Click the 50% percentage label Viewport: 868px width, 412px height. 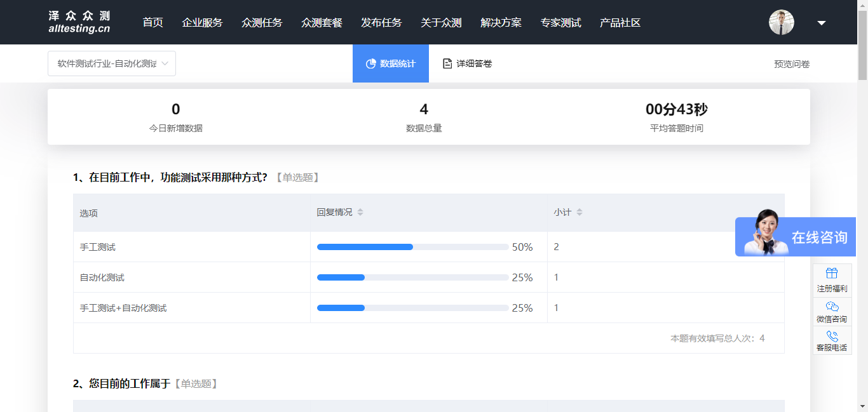click(x=522, y=247)
